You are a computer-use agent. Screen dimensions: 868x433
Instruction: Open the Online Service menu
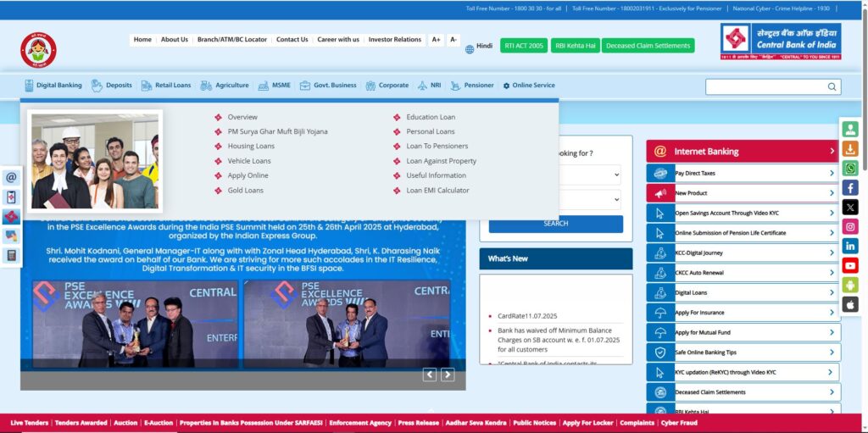click(529, 86)
